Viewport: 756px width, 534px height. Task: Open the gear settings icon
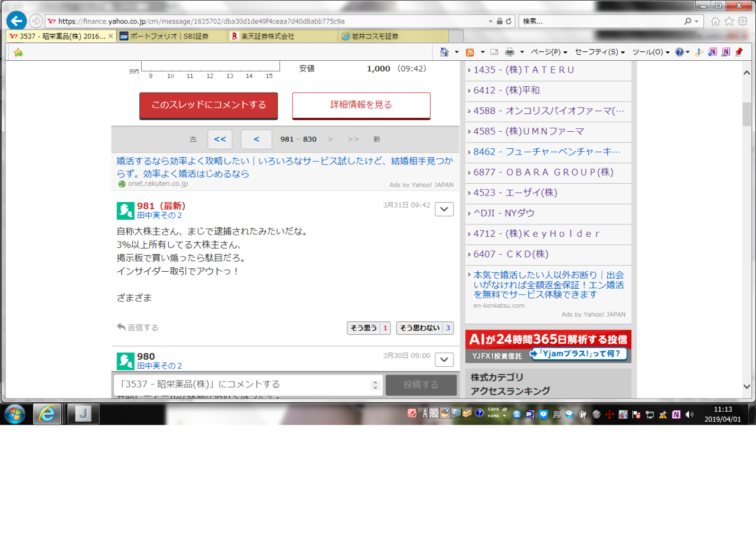pyautogui.click(x=742, y=21)
